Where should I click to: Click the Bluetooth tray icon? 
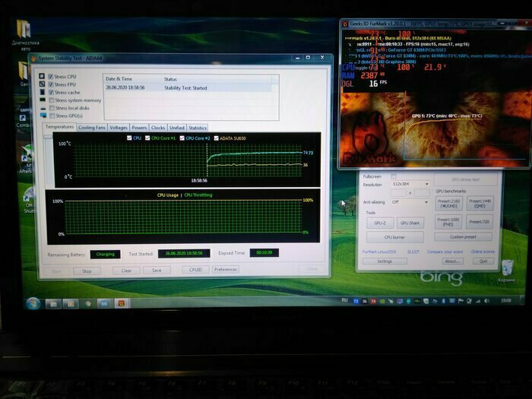443,301
